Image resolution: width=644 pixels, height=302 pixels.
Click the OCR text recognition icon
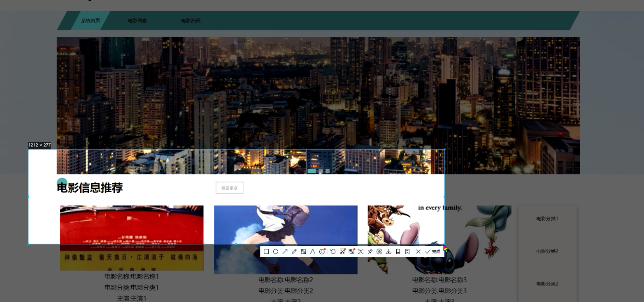click(x=361, y=251)
